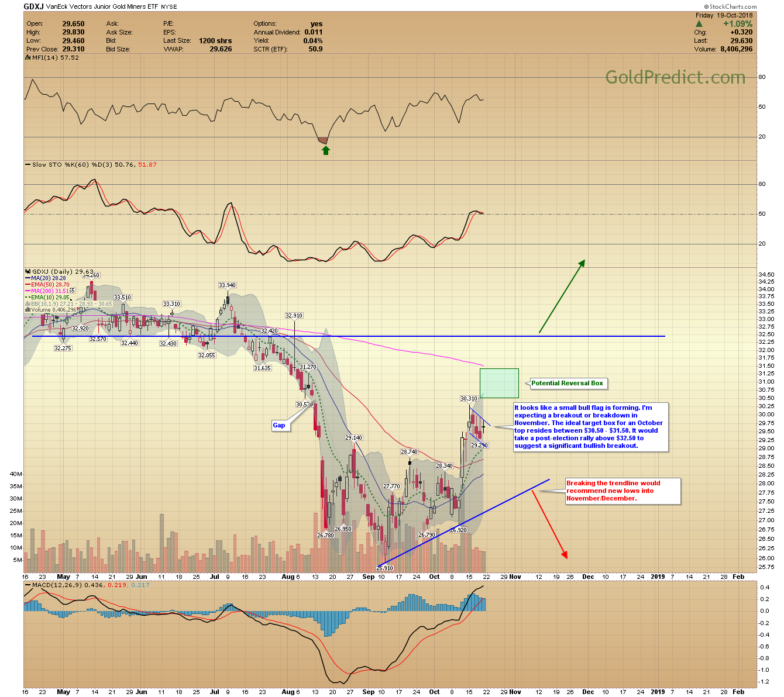
Task: Click the date 'Friday 19-Oct-2018'
Action: 724,16
